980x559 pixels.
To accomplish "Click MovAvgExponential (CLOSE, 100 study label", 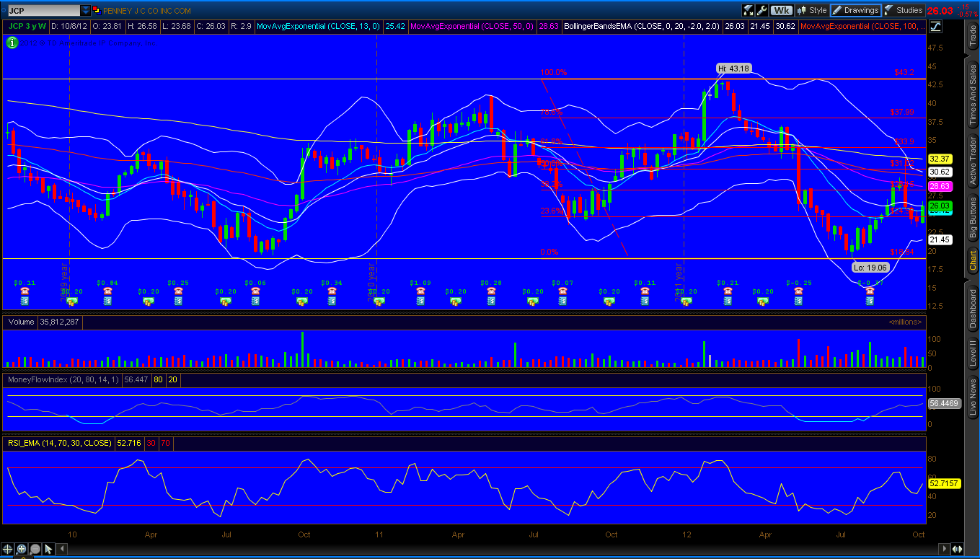I will click(x=862, y=26).
